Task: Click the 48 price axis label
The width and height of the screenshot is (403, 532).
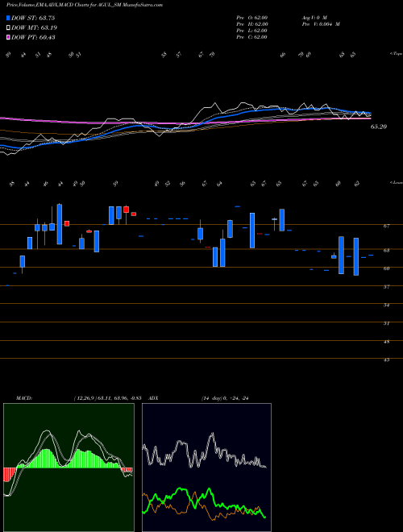Action: point(387,342)
